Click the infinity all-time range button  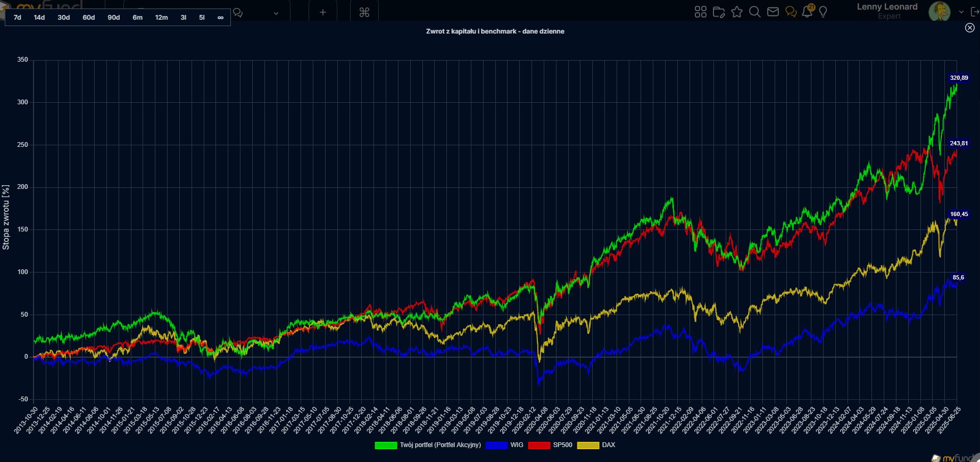pos(220,18)
